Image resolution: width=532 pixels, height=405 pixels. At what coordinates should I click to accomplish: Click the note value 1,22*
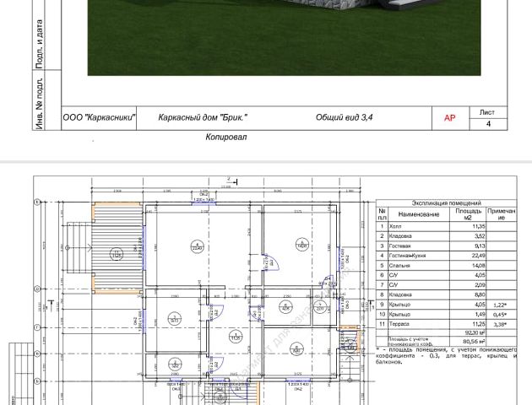[x=500, y=305]
